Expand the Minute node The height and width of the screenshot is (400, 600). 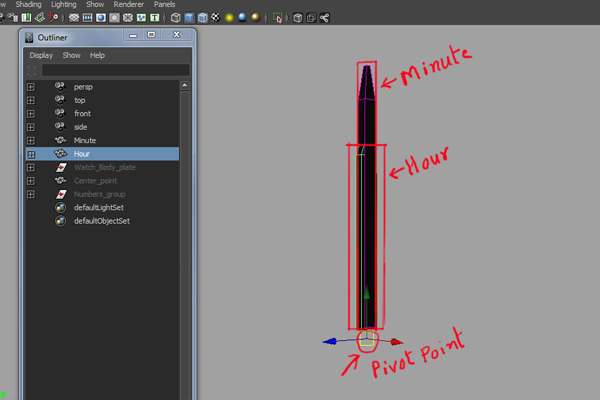point(31,140)
